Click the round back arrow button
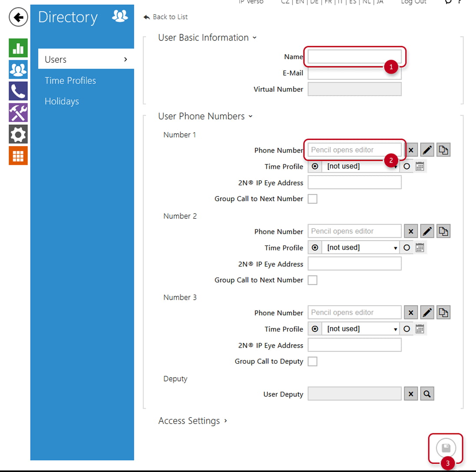The height and width of the screenshot is (472, 476). pos(18,17)
